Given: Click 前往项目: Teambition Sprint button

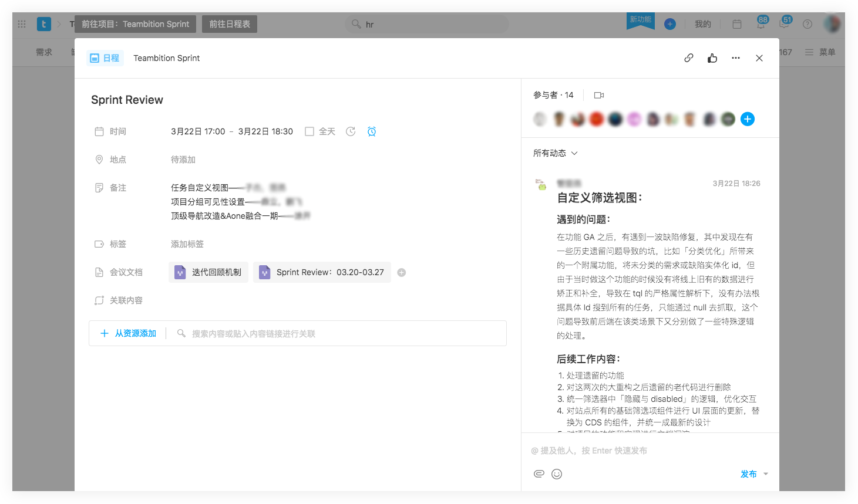Looking at the screenshot, I should tap(135, 24).
